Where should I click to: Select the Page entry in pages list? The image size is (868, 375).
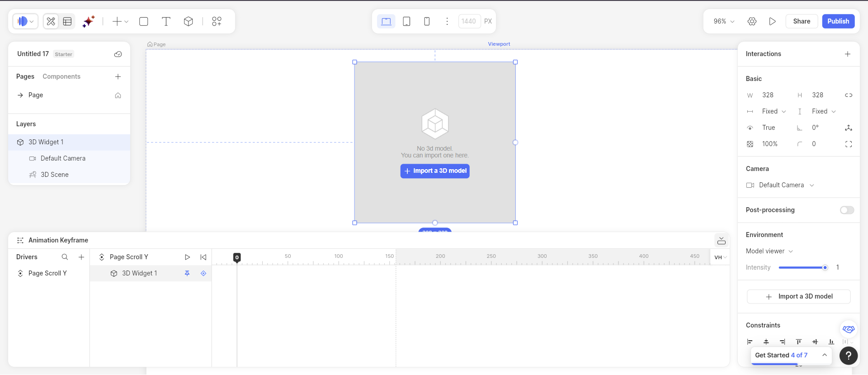[69, 95]
